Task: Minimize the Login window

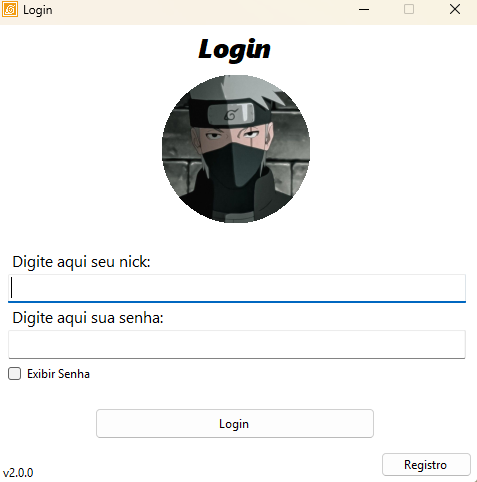Action: (x=364, y=9)
